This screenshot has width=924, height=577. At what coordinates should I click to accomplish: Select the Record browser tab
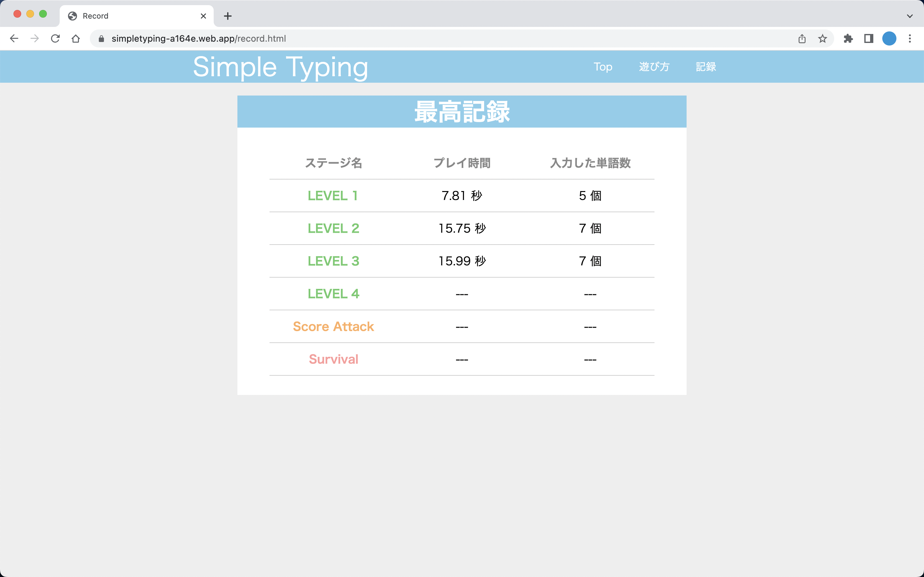tap(126, 16)
